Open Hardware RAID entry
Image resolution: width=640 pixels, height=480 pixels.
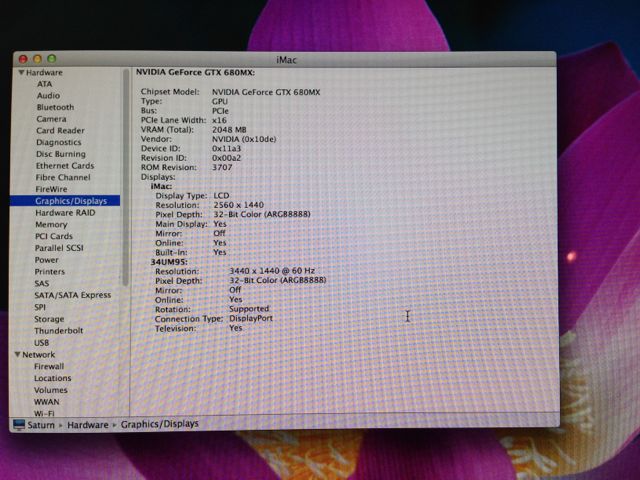(65, 213)
